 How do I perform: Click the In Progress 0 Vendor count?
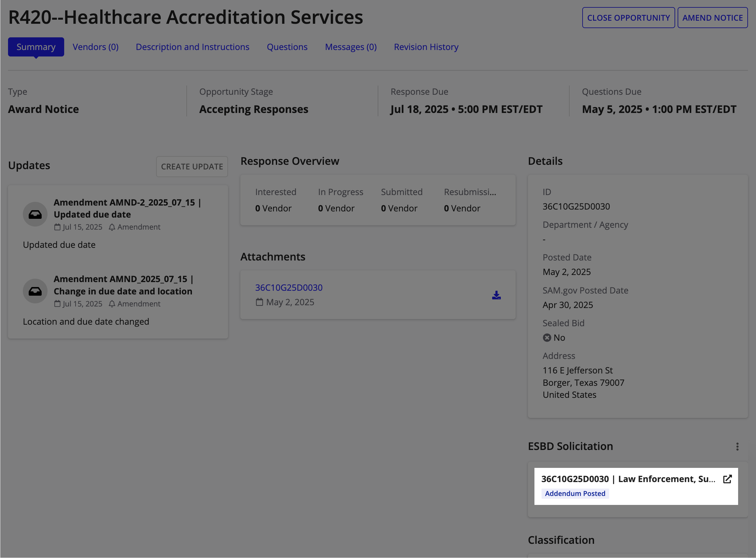[336, 208]
